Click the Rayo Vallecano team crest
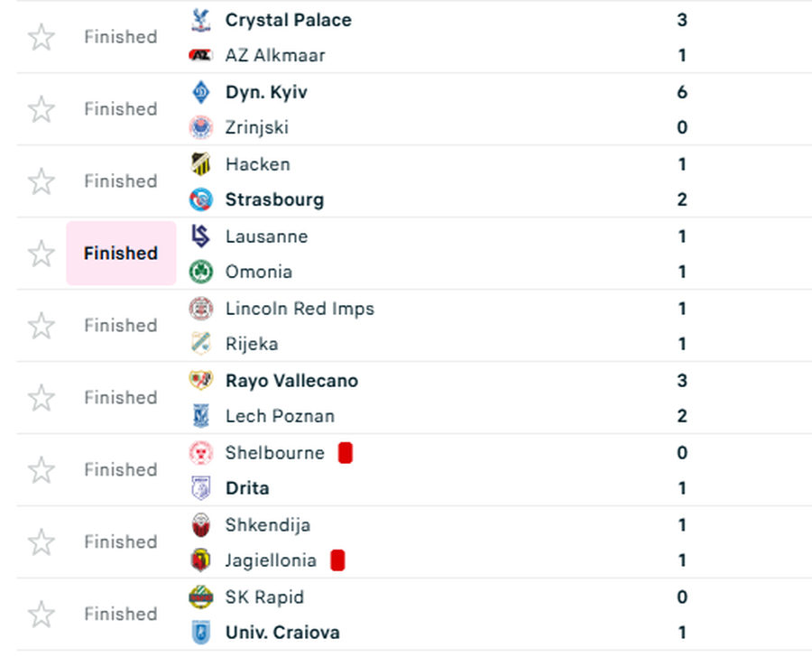The width and height of the screenshot is (812, 657). (200, 381)
